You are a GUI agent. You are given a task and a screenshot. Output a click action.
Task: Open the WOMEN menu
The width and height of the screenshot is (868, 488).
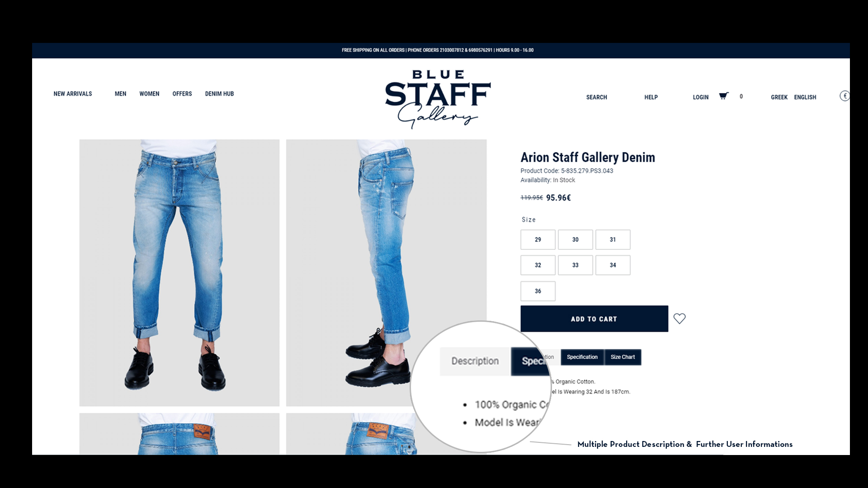pyautogui.click(x=149, y=94)
